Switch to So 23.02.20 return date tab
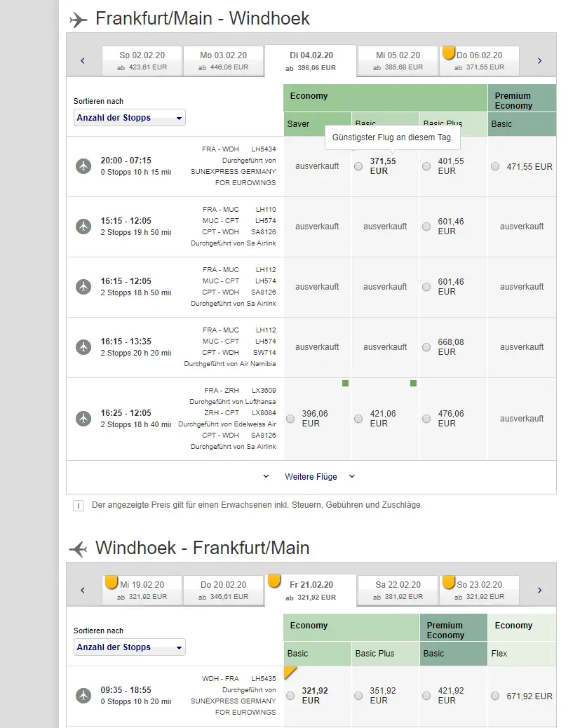 [x=479, y=590]
